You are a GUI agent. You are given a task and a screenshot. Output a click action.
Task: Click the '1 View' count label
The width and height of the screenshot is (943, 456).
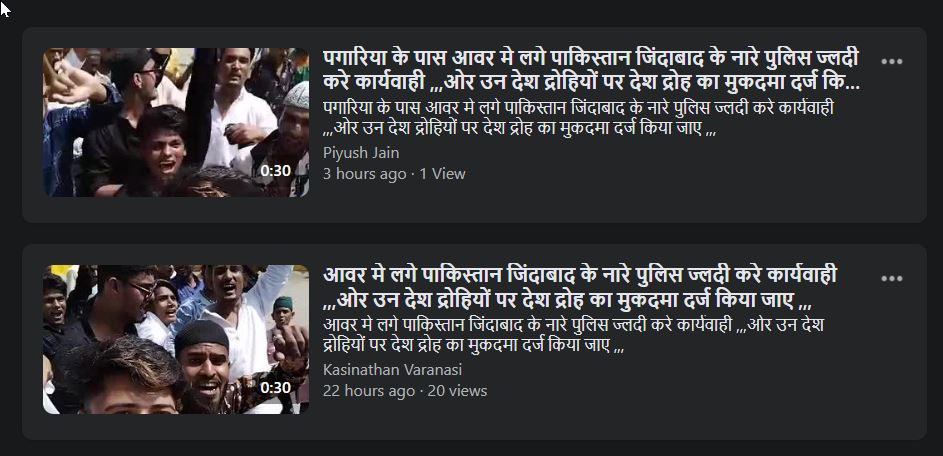coord(443,174)
